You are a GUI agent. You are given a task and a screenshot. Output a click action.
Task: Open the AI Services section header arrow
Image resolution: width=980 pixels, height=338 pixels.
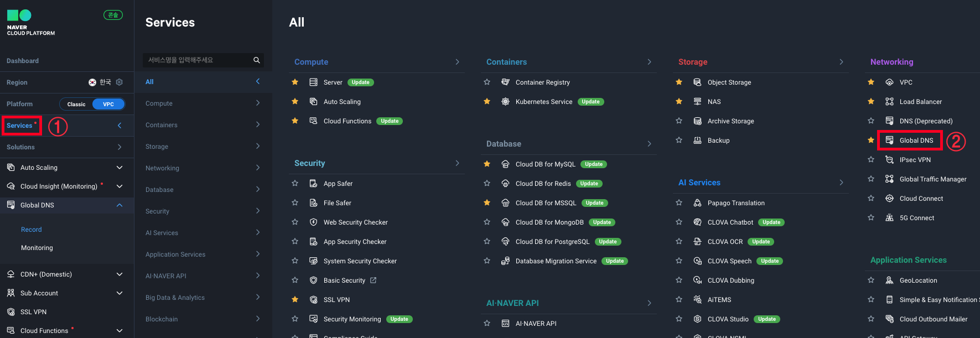841,183
